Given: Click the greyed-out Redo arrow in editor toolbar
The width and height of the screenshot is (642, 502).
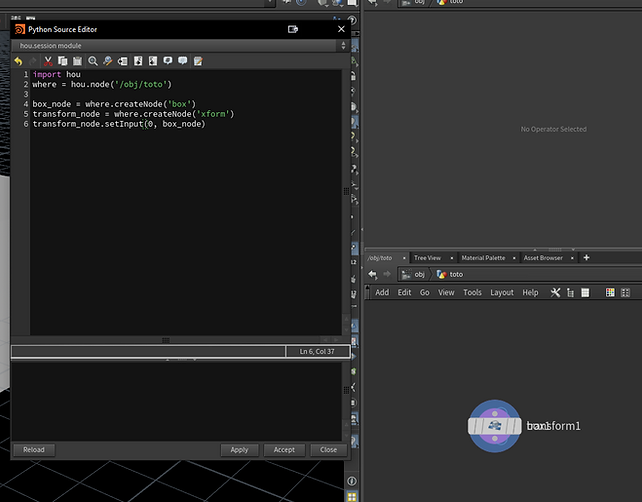Looking at the screenshot, I should [x=33, y=61].
